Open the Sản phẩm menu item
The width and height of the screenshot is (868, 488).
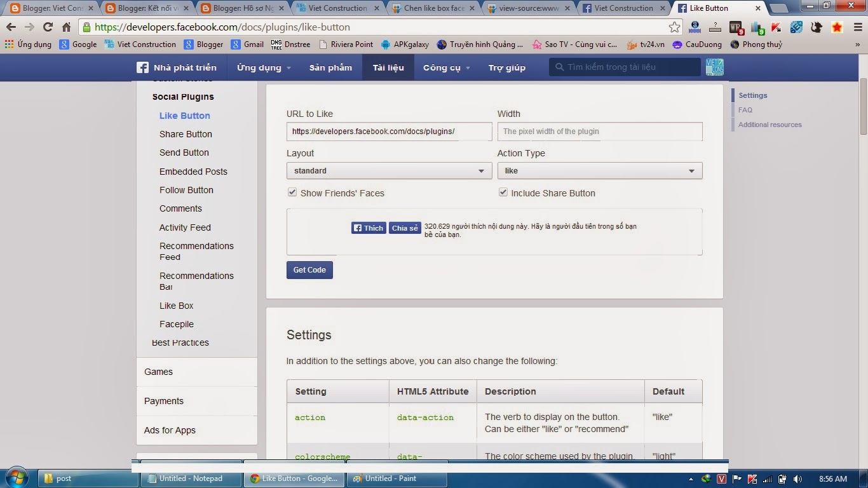330,67
